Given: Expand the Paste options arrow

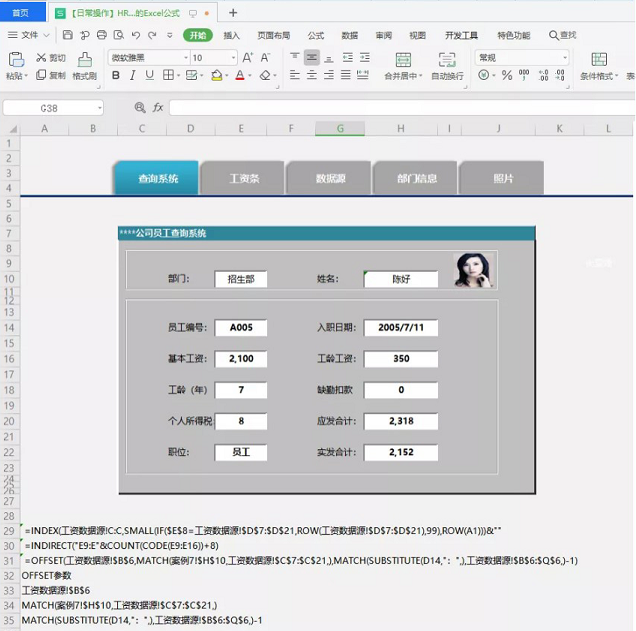Looking at the screenshot, I should click(x=26, y=76).
